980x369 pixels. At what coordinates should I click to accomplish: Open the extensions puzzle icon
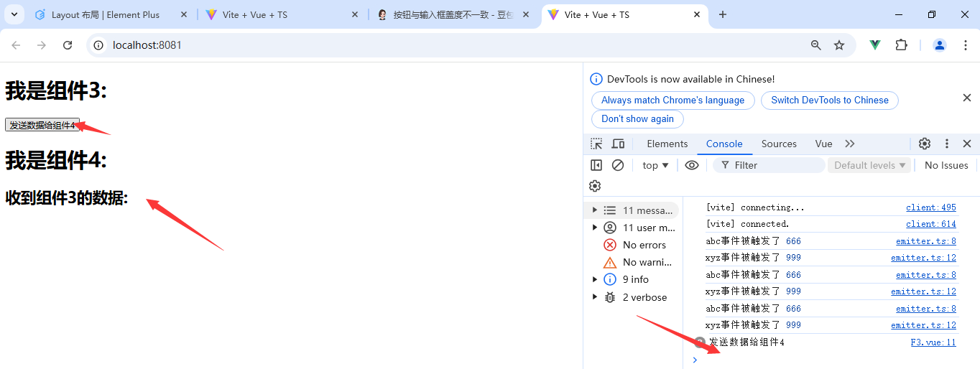click(x=901, y=45)
